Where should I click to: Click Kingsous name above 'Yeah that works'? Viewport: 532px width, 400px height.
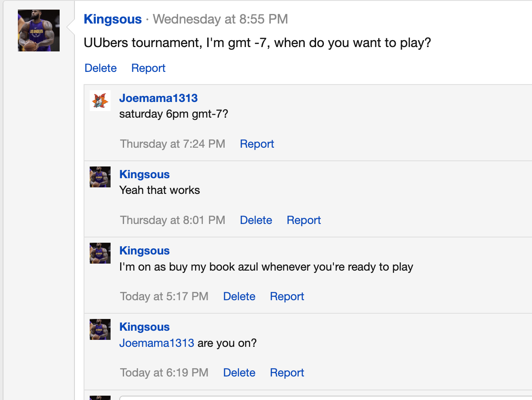(x=145, y=174)
